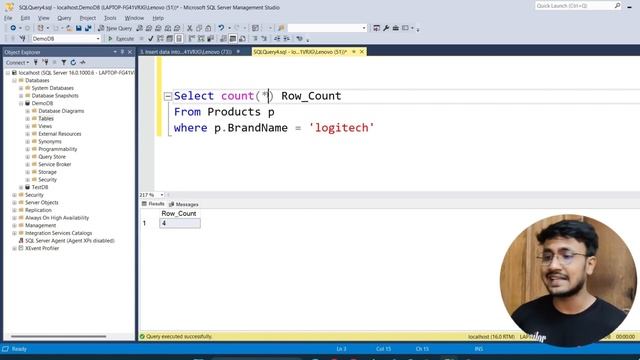Click the Refresh icon in Object Explorer
The image size is (640, 360).
coord(73,62)
